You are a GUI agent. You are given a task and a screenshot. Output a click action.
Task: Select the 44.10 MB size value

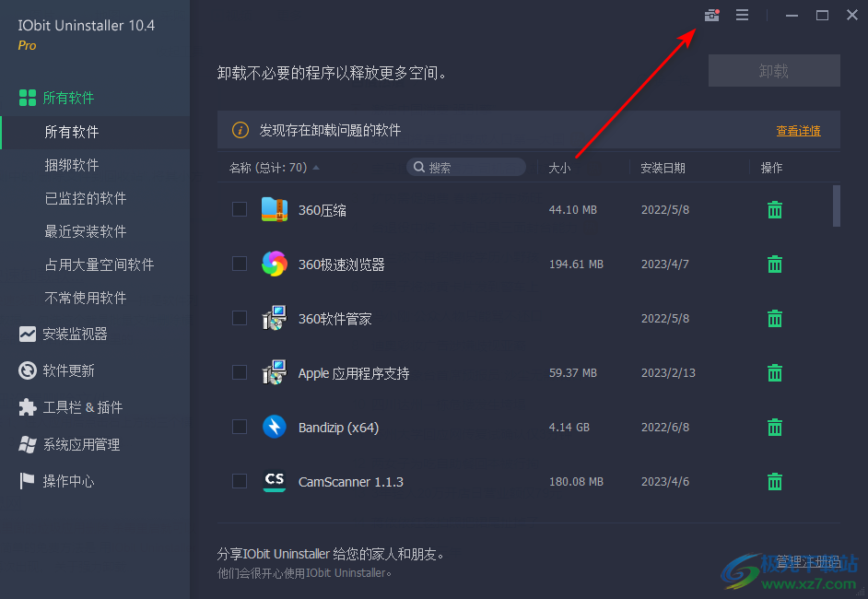point(572,210)
